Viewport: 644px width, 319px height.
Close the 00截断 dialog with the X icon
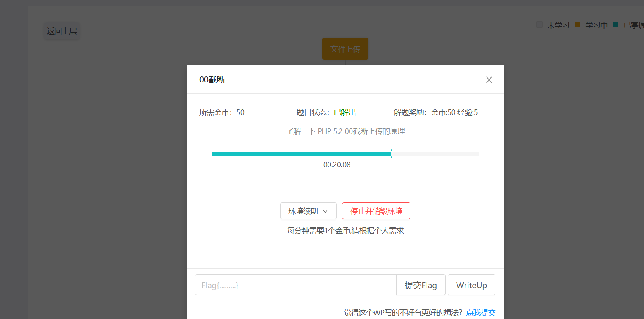[x=489, y=80]
